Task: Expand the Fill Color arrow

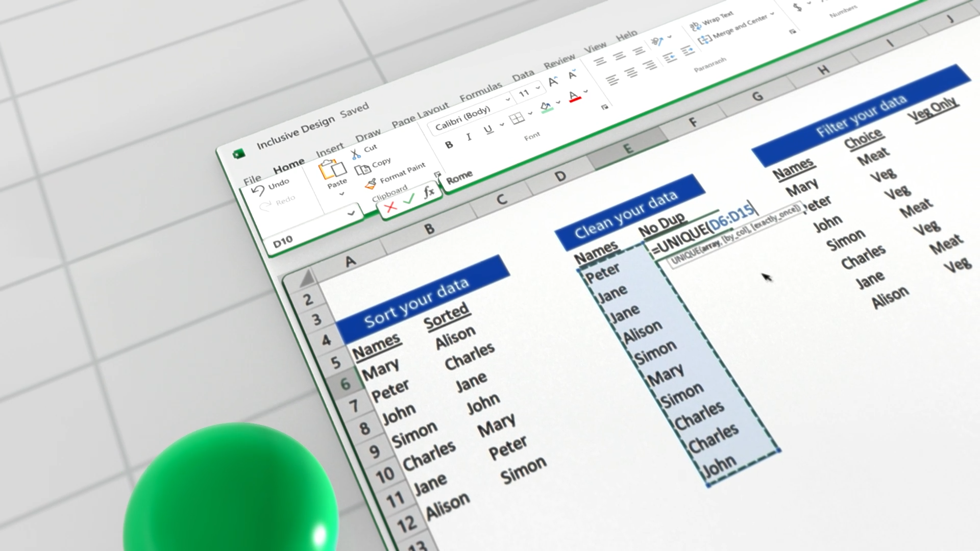Action: [x=558, y=102]
